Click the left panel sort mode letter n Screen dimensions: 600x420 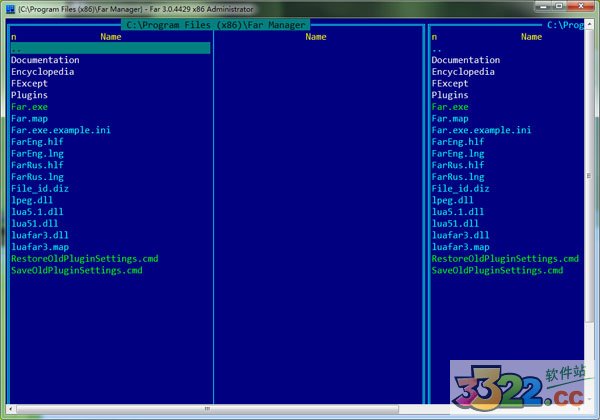(13, 37)
